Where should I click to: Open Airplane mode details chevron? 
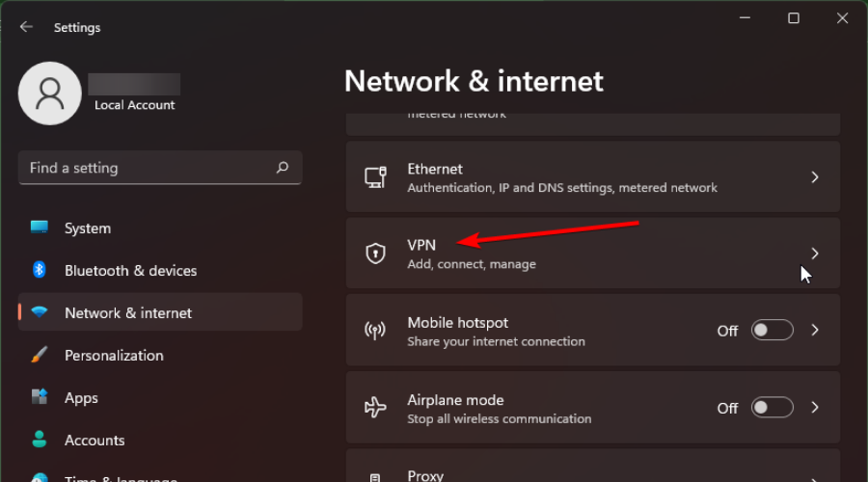815,408
